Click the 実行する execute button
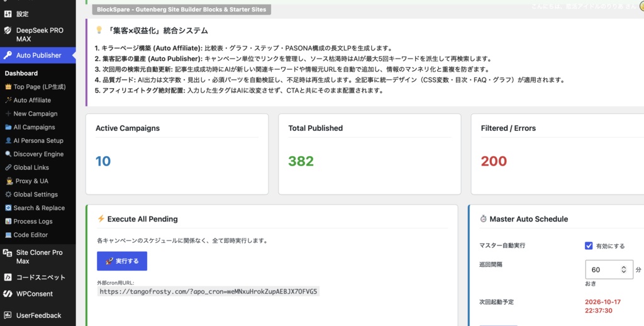644x326 pixels. 122,261
